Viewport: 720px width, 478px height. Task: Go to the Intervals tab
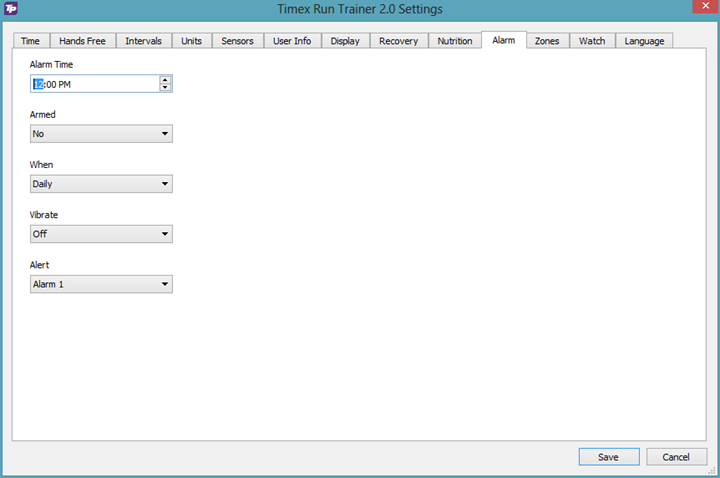(143, 41)
